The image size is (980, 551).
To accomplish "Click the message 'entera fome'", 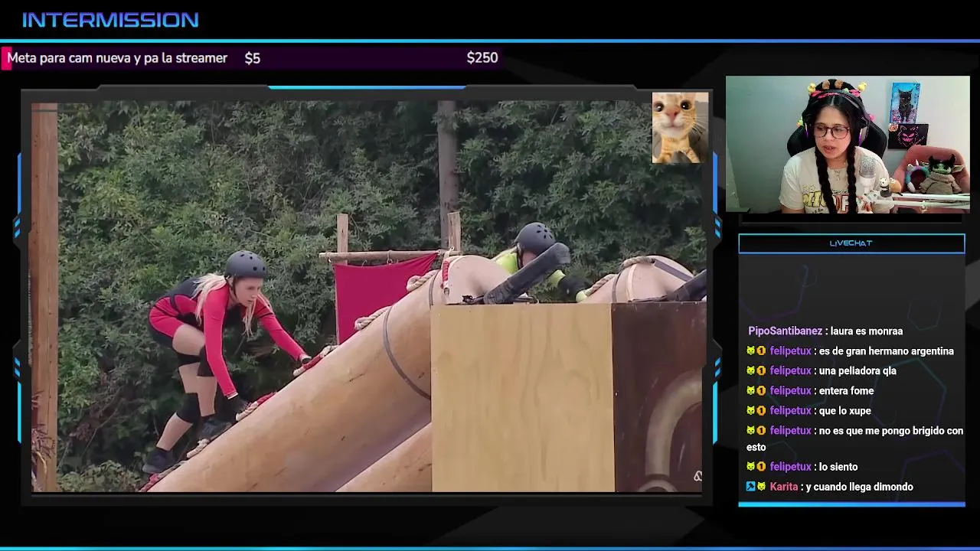I will (x=846, y=391).
